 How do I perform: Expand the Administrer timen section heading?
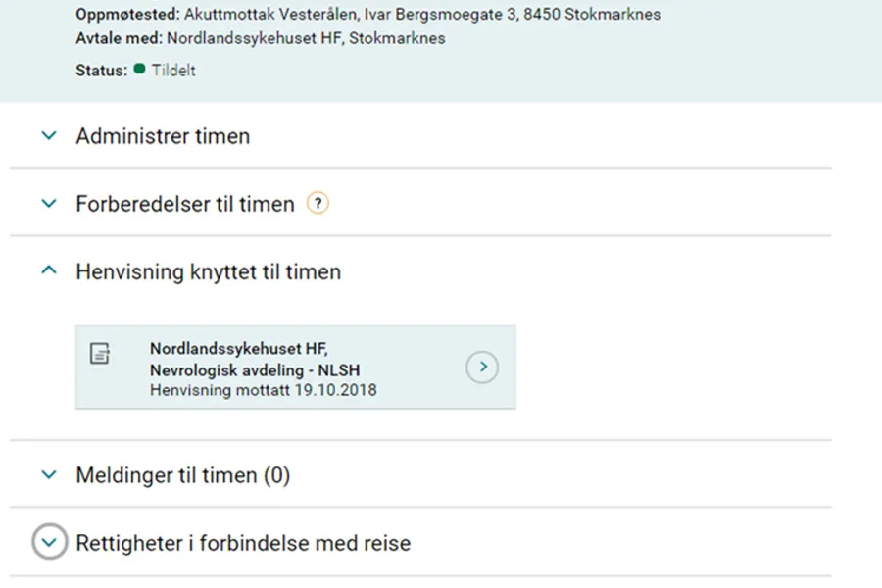(x=163, y=136)
